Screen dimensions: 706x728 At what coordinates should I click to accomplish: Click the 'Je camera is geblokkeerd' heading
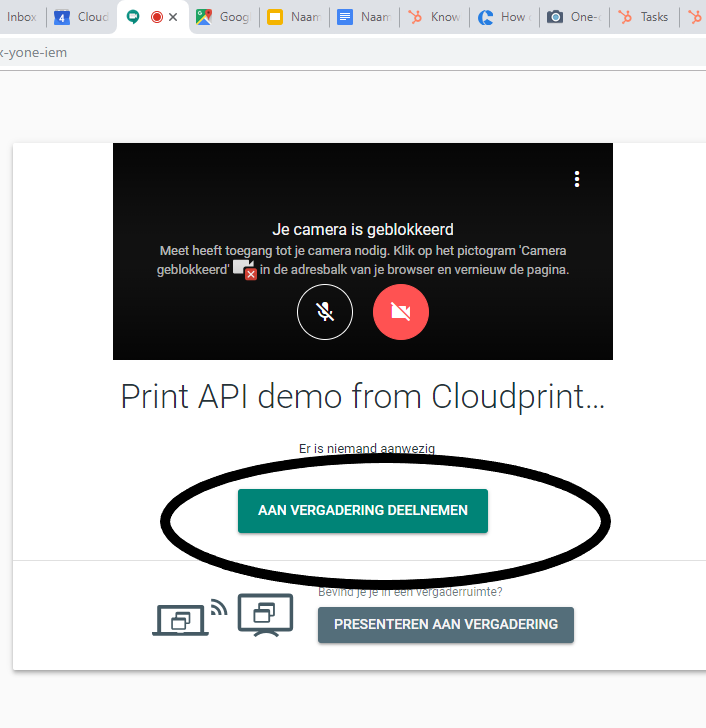coord(363,229)
